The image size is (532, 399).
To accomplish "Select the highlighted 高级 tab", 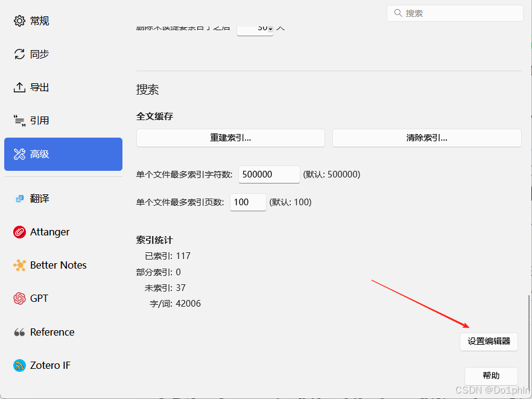I will pyautogui.click(x=63, y=154).
